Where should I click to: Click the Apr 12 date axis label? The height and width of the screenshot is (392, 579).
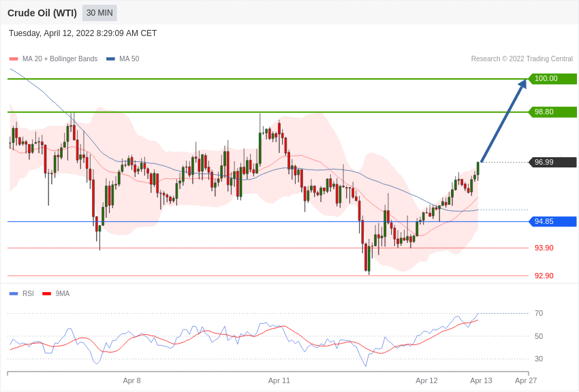[426, 380]
